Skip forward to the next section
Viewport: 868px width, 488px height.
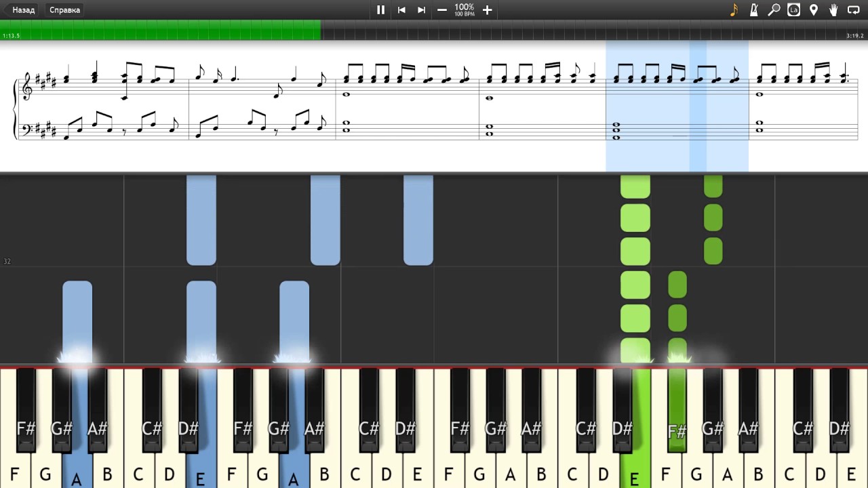pyautogui.click(x=421, y=10)
